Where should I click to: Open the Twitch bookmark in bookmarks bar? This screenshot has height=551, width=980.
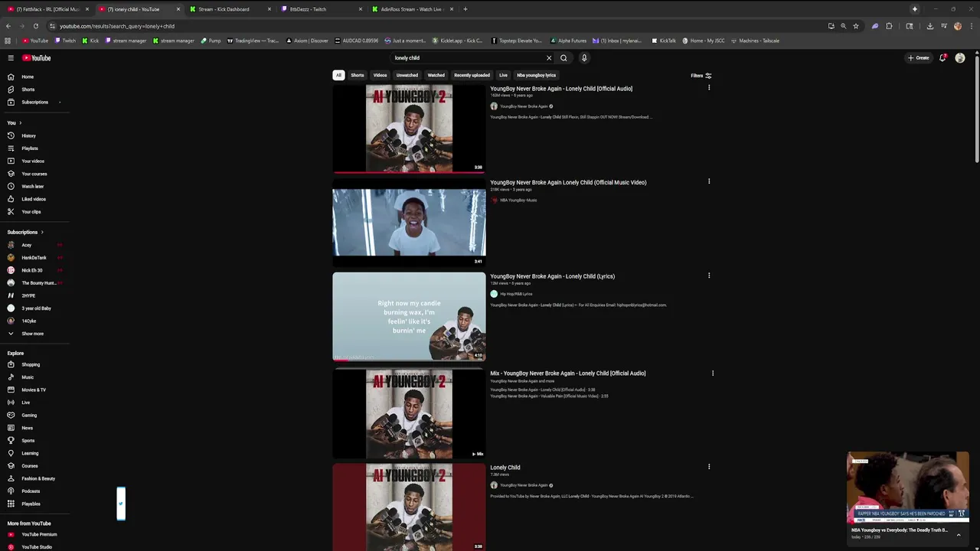pyautogui.click(x=65, y=41)
